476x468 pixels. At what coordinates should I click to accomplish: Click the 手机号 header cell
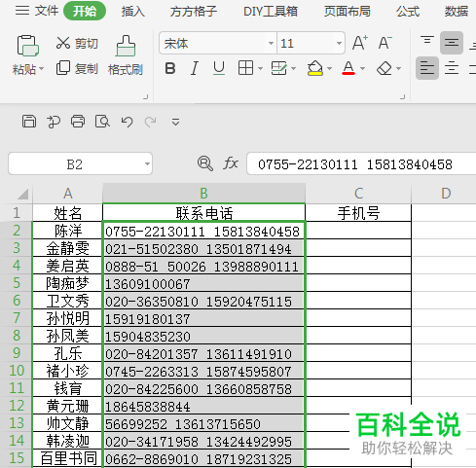click(358, 213)
